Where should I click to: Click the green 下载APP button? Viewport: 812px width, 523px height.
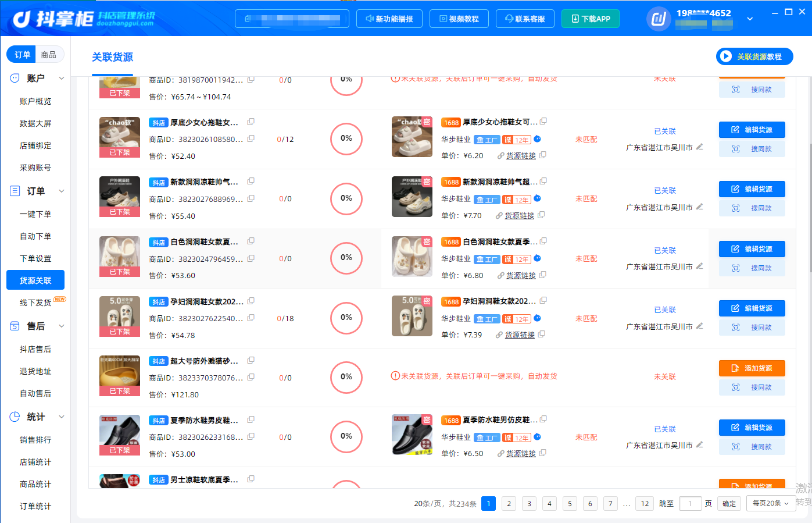[591, 19]
